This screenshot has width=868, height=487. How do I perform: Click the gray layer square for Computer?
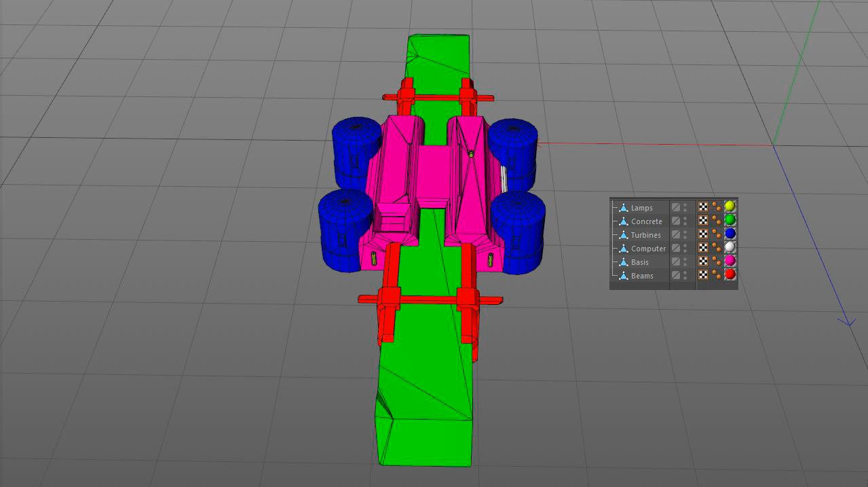pyautogui.click(x=676, y=248)
